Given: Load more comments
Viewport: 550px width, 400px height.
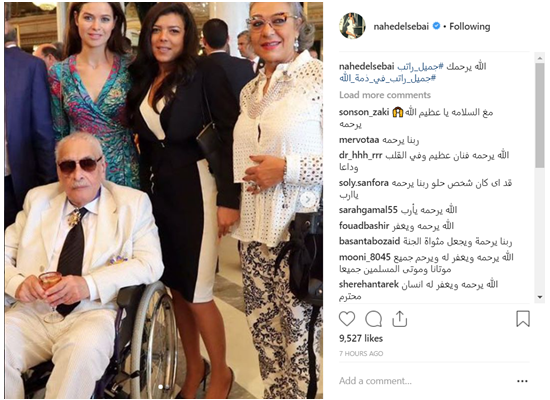Looking at the screenshot, I should tap(385, 95).
